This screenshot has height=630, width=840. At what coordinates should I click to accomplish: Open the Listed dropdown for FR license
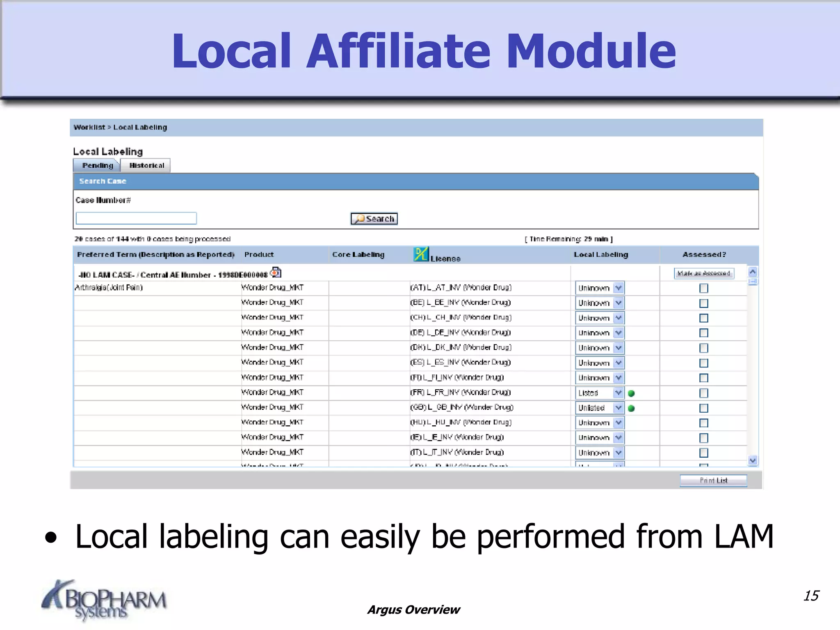point(619,393)
